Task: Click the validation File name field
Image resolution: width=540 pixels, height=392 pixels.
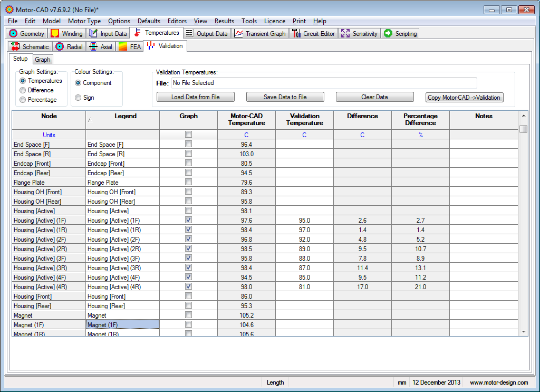Action: 324,83
